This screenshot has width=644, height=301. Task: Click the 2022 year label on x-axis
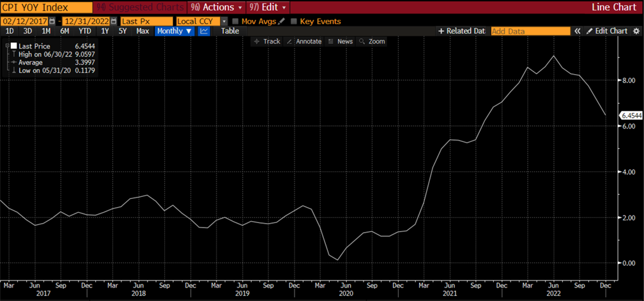point(554,293)
